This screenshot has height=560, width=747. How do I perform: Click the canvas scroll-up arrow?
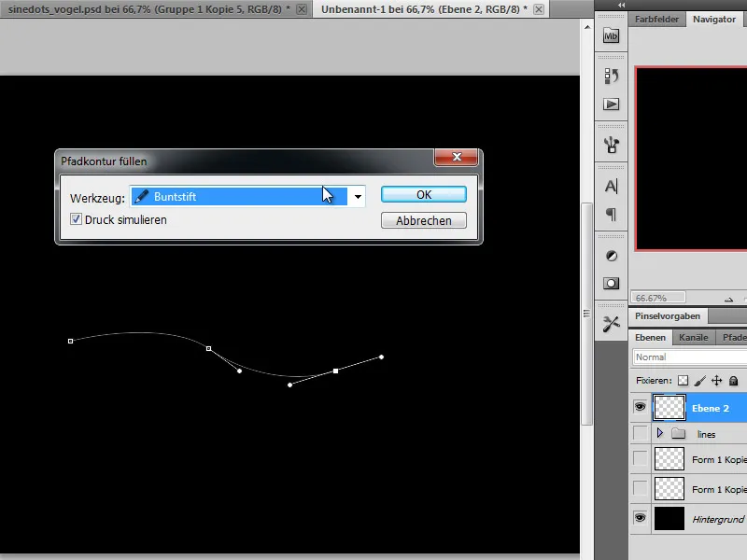587,27
